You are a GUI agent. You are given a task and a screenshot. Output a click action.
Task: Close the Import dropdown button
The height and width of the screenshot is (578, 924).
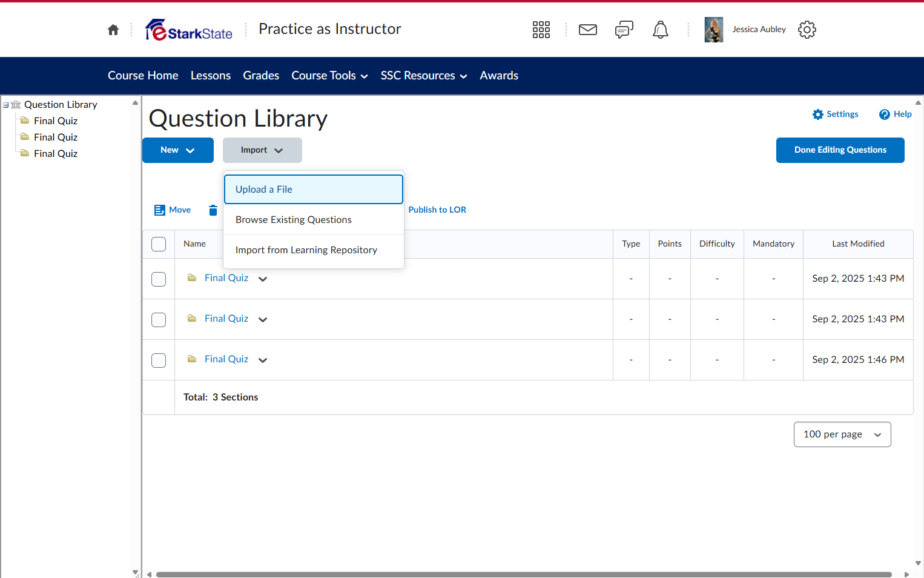coord(262,150)
